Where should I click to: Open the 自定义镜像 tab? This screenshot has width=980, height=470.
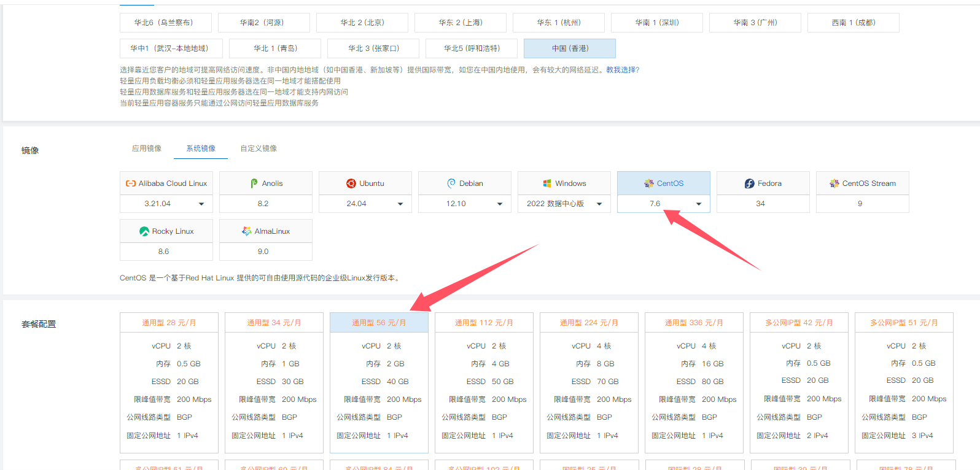259,148
